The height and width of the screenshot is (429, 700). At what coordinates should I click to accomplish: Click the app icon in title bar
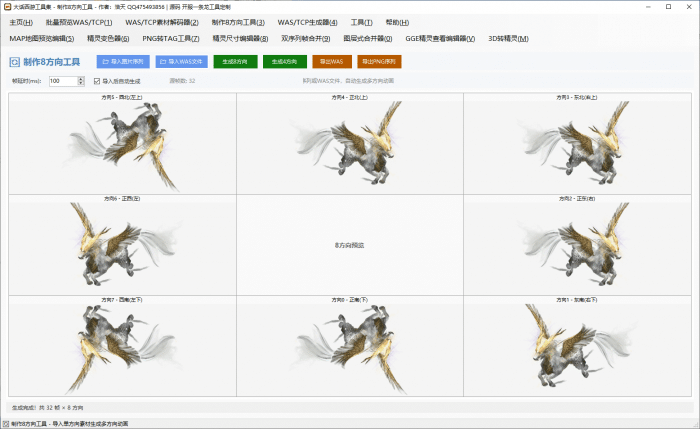[7, 7]
